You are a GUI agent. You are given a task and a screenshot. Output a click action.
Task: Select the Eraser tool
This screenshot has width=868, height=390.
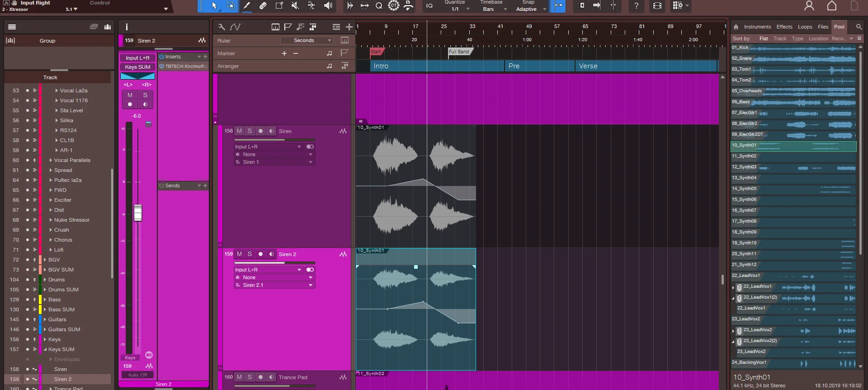tap(263, 6)
